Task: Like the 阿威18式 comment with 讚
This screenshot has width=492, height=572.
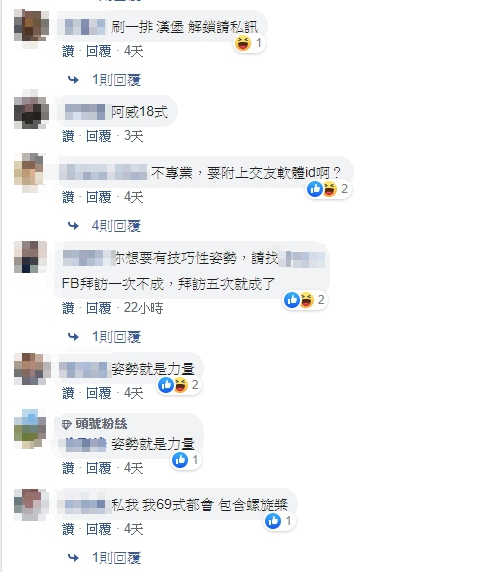Action: [x=68, y=136]
